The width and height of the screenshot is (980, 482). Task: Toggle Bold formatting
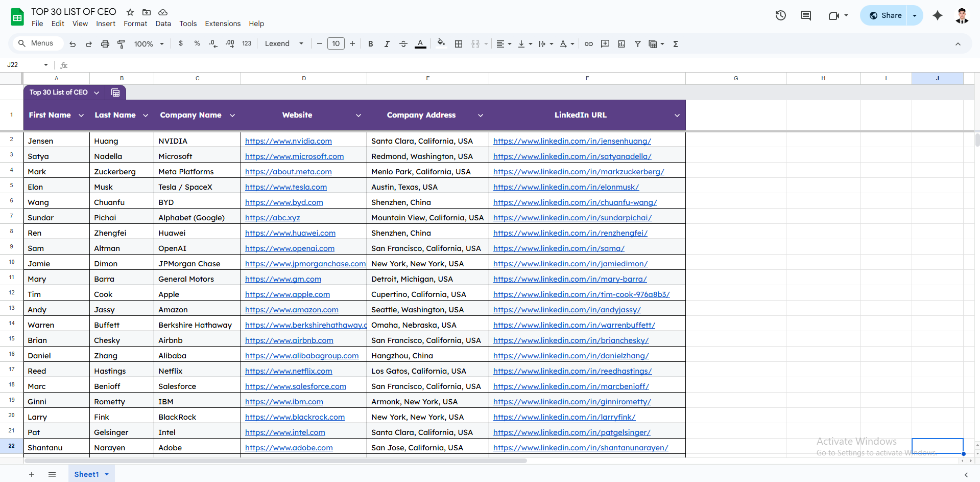coord(371,44)
